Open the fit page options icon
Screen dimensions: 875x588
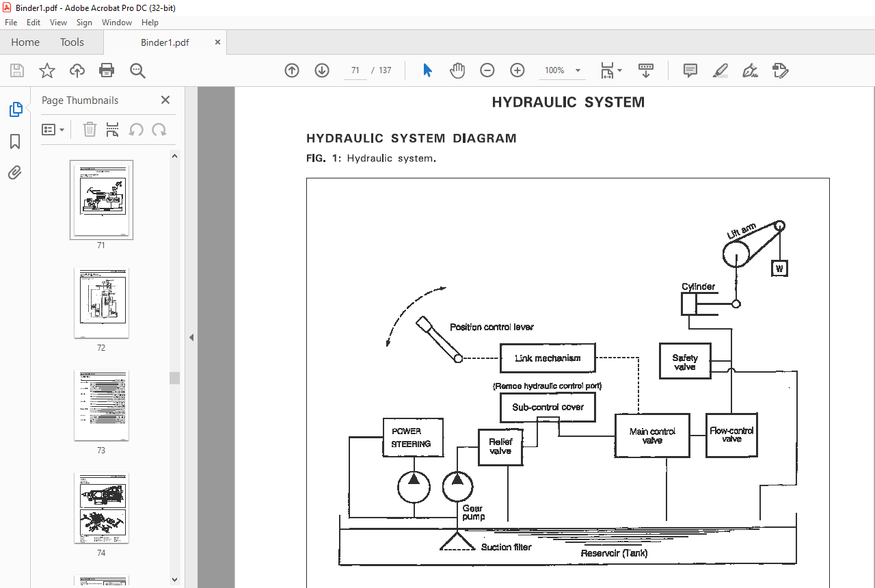[607, 70]
